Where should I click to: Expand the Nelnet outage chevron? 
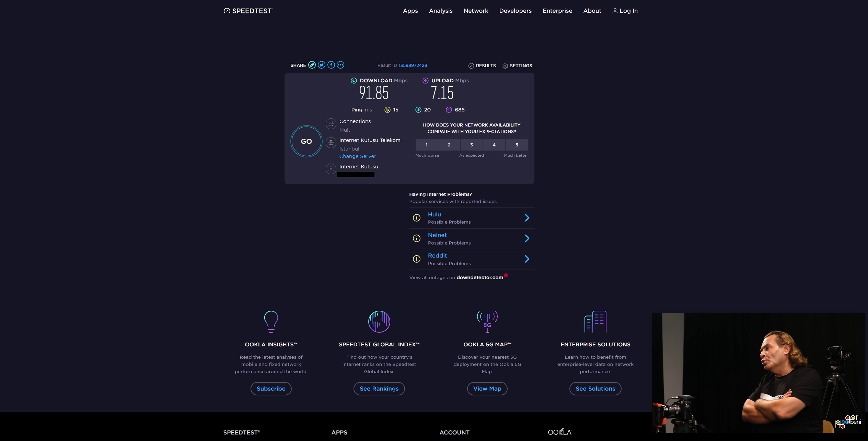point(527,238)
